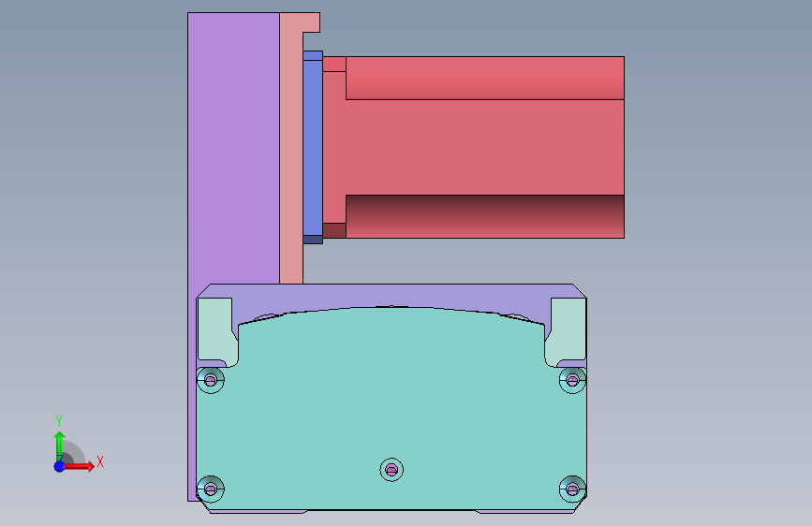
Task: Click the blue Z axis ball of triad
Action: coord(60,466)
